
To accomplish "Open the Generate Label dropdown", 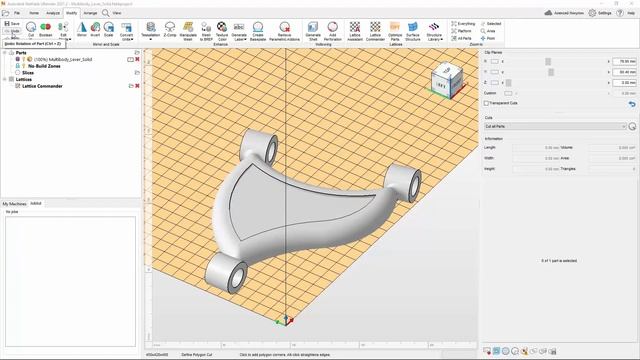I will point(239,31).
